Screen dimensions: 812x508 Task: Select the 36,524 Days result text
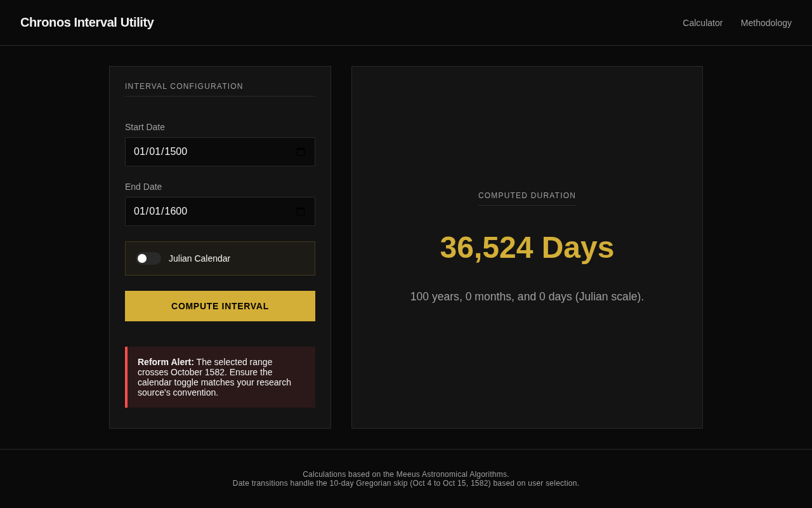click(x=527, y=248)
